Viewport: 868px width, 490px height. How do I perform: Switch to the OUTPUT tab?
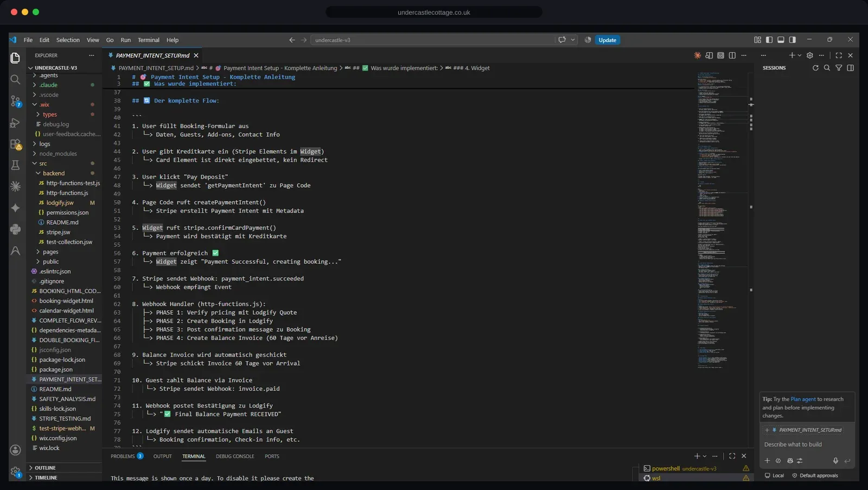[163, 456]
